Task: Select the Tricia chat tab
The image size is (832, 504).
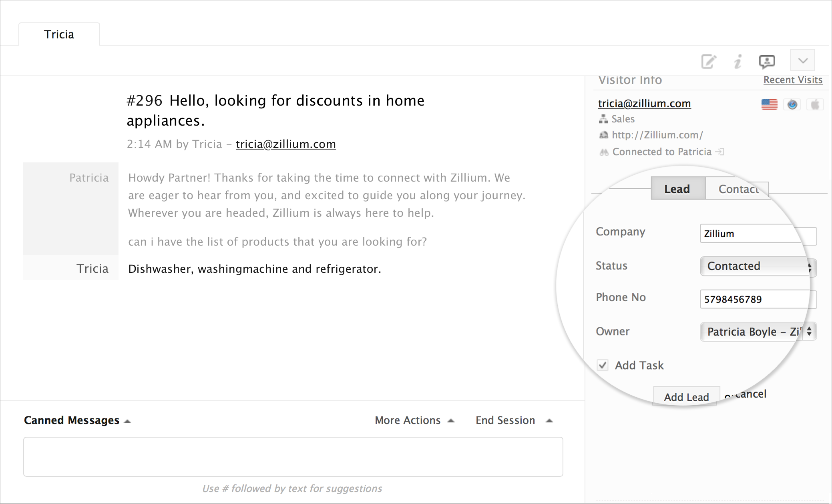Action: 59,34
